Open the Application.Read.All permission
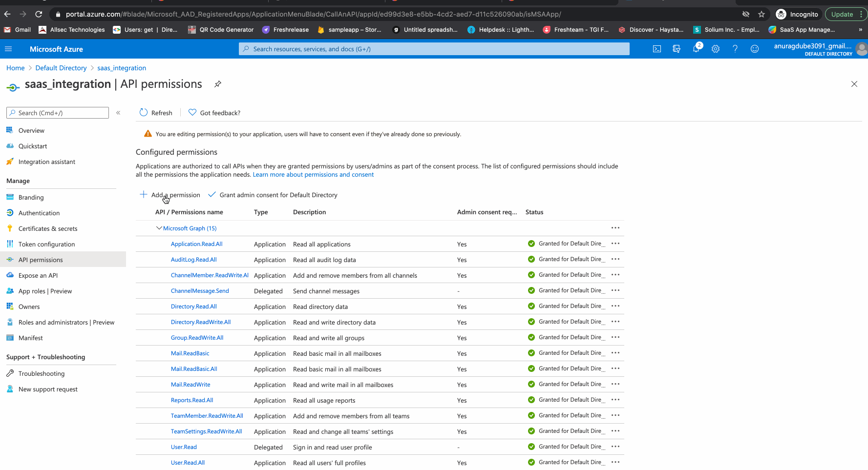This screenshot has height=470, width=868. click(197, 244)
